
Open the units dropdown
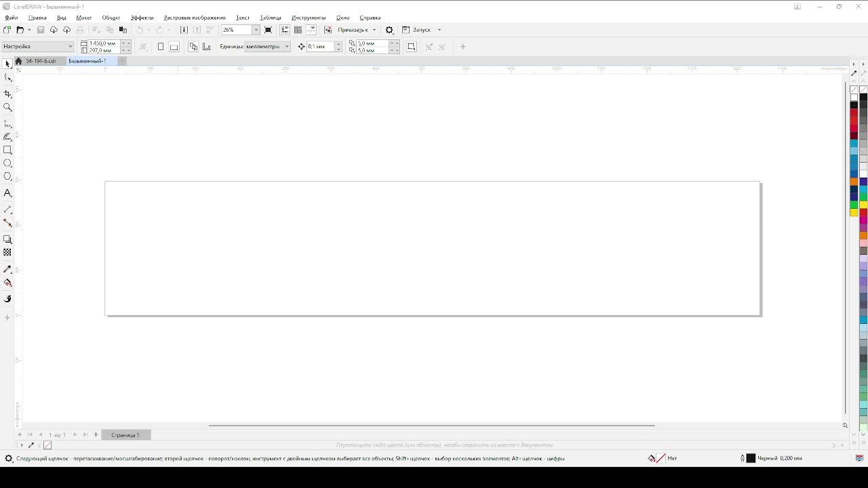coord(268,47)
